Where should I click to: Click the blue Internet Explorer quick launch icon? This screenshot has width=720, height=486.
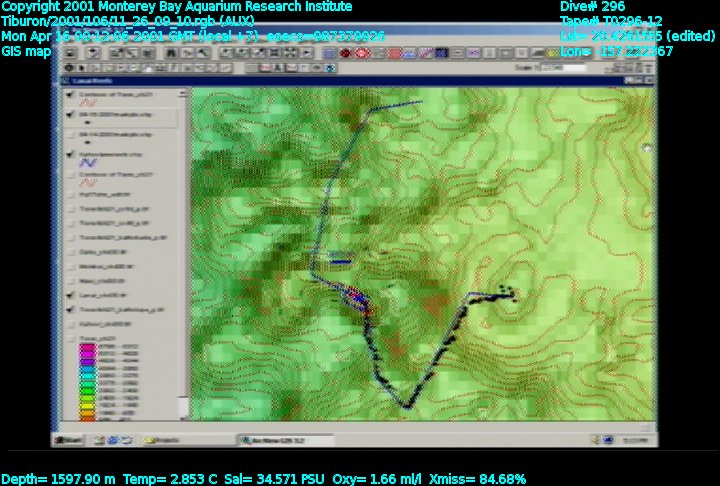tap(113, 440)
